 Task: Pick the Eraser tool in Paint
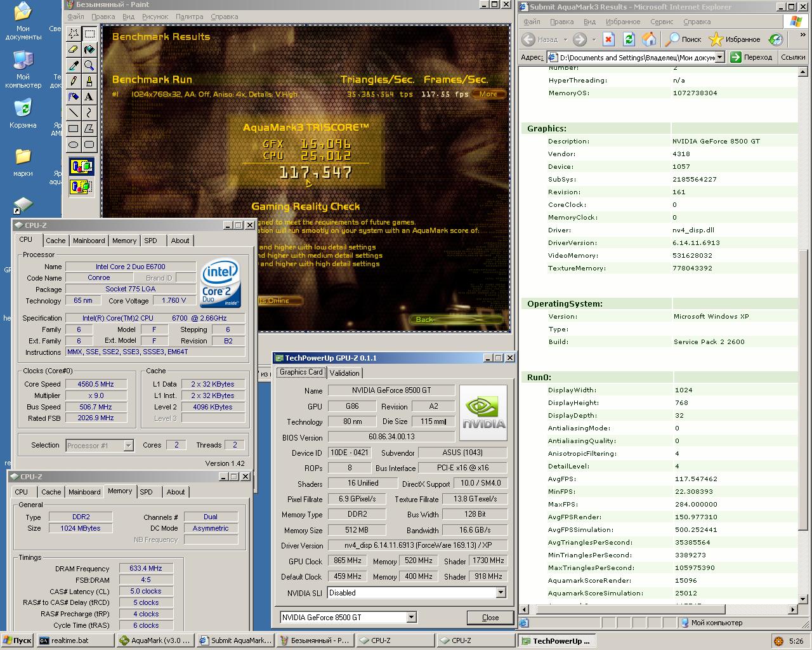pos(74,50)
